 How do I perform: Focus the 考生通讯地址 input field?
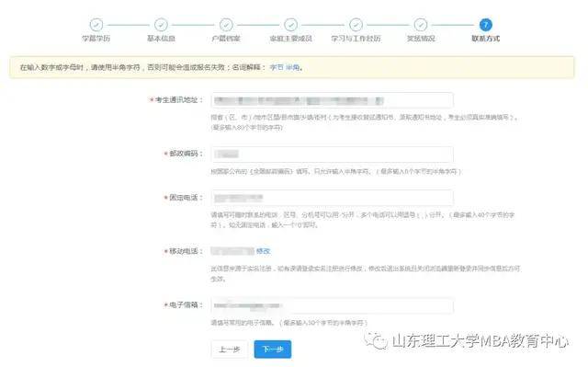[333, 100]
